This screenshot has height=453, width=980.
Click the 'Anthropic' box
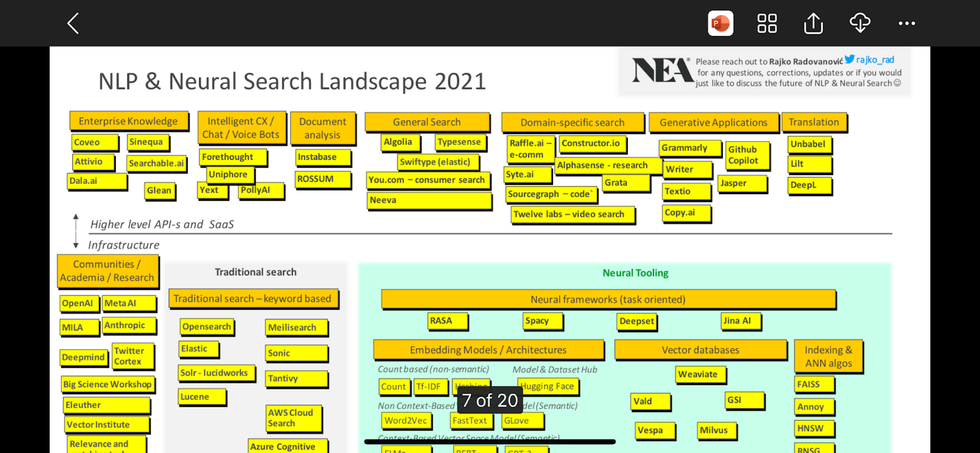[x=129, y=326]
